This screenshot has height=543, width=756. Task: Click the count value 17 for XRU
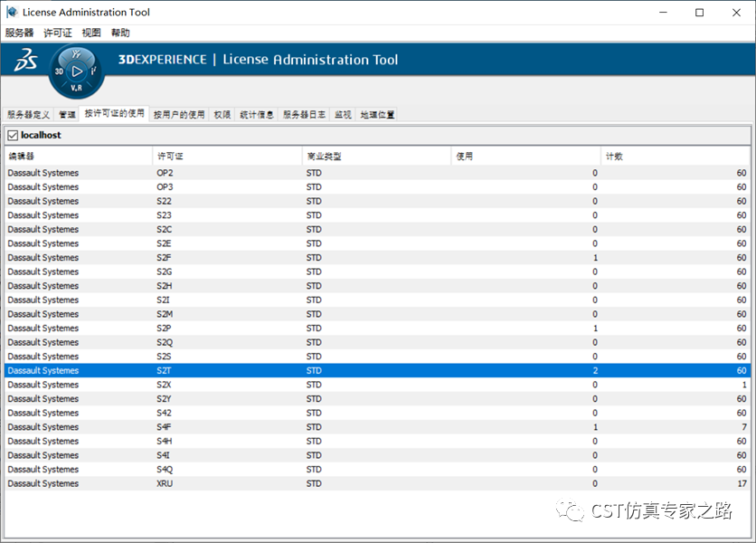point(742,483)
